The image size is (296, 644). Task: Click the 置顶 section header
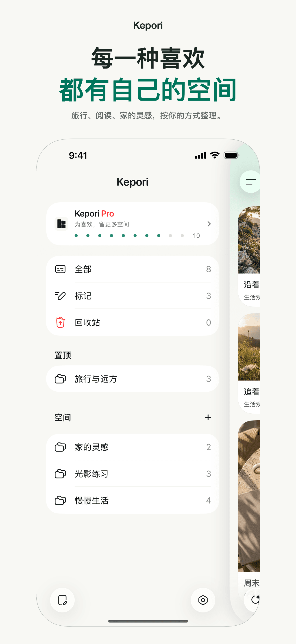tap(63, 355)
